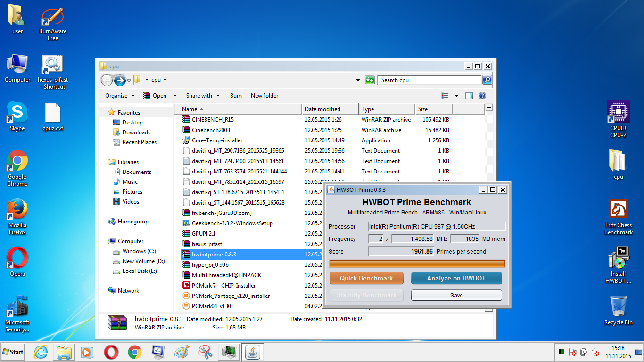Expand the cpu breadcrumb arrow

click(x=165, y=80)
